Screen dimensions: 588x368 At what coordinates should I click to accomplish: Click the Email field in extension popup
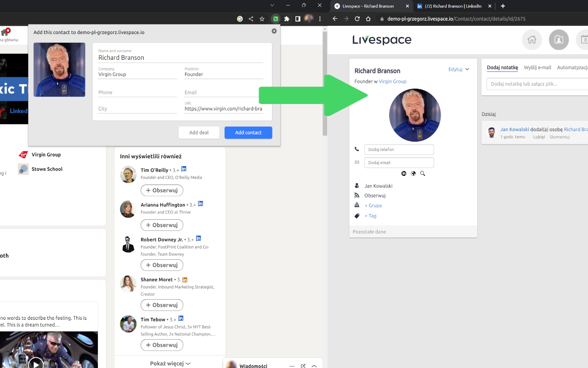pyautogui.click(x=224, y=92)
